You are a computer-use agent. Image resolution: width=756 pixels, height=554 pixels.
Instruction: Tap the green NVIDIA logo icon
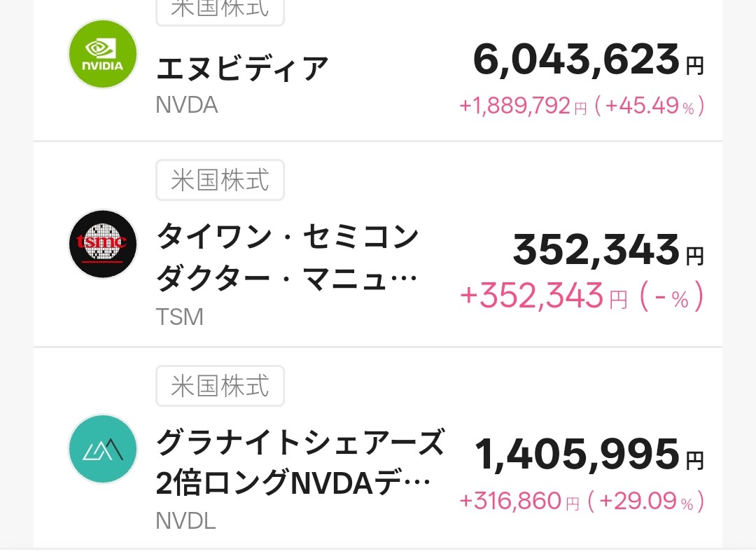(103, 54)
